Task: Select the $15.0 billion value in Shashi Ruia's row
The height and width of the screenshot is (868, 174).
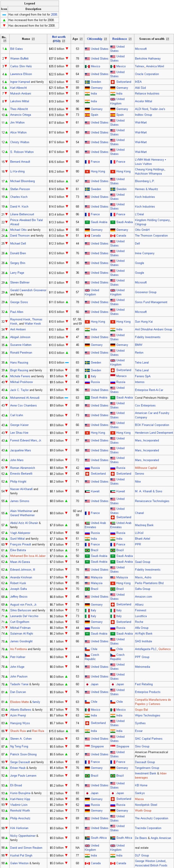Action: pos(57,731)
